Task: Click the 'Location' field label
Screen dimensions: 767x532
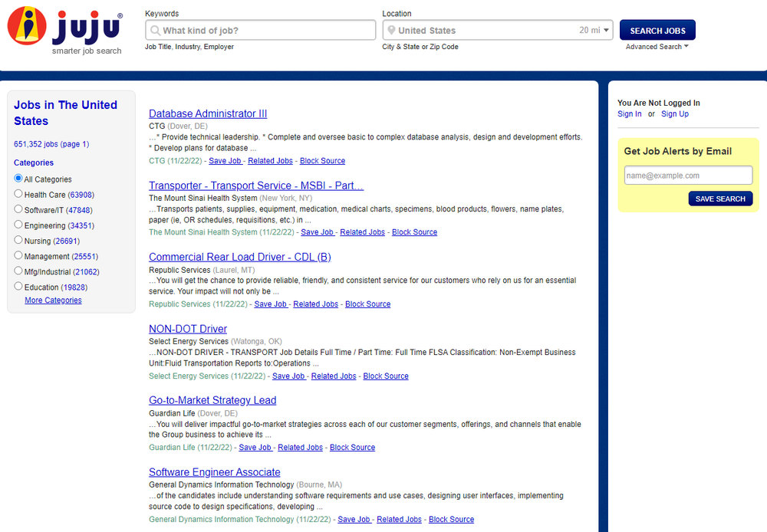Action: (x=397, y=14)
